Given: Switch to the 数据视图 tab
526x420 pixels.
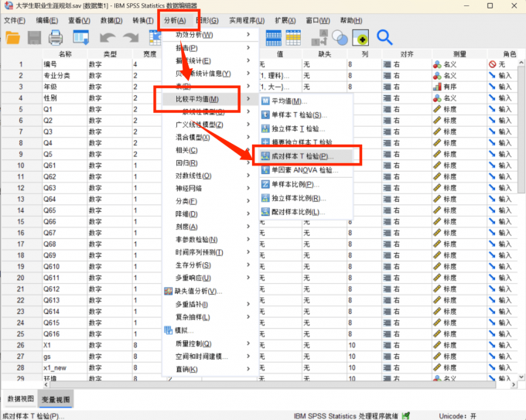Looking at the screenshot, I should pyautogui.click(x=20, y=399).
